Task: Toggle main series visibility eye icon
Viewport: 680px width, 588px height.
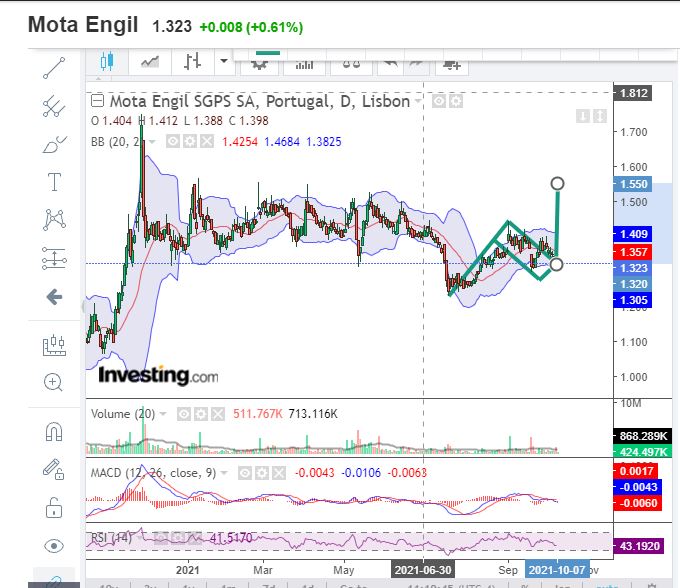Action: tap(439, 101)
